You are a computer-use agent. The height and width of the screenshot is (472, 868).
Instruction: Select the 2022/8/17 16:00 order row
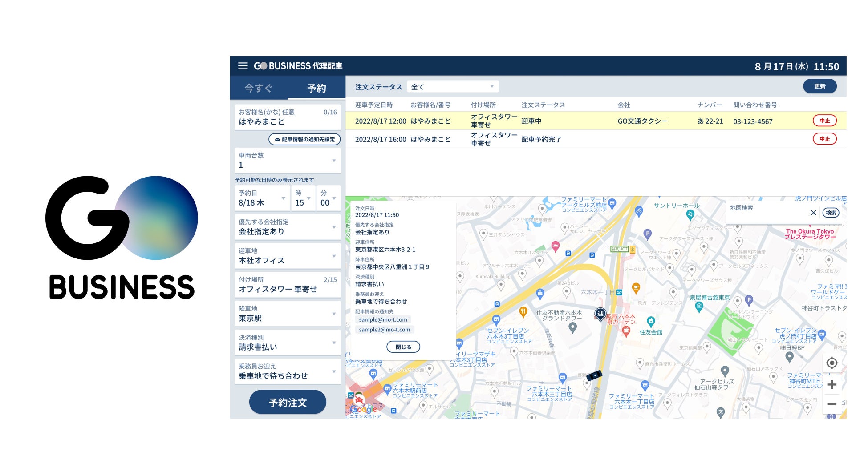pyautogui.click(x=596, y=139)
